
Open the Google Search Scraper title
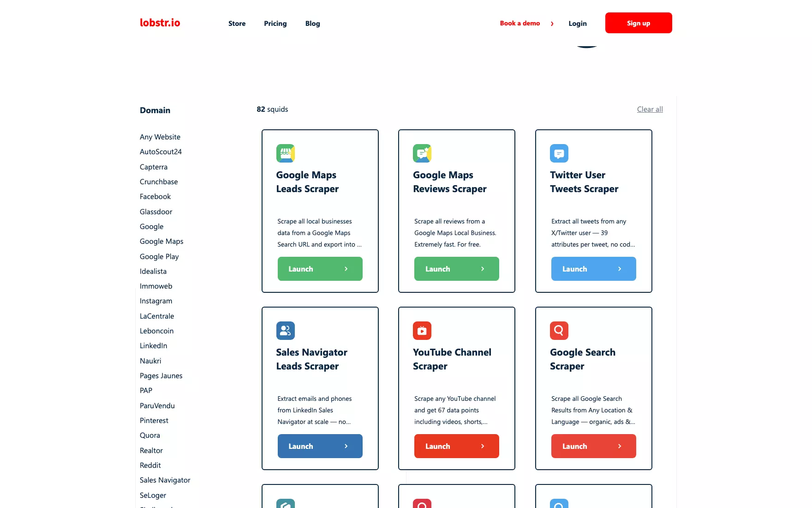pyautogui.click(x=582, y=359)
